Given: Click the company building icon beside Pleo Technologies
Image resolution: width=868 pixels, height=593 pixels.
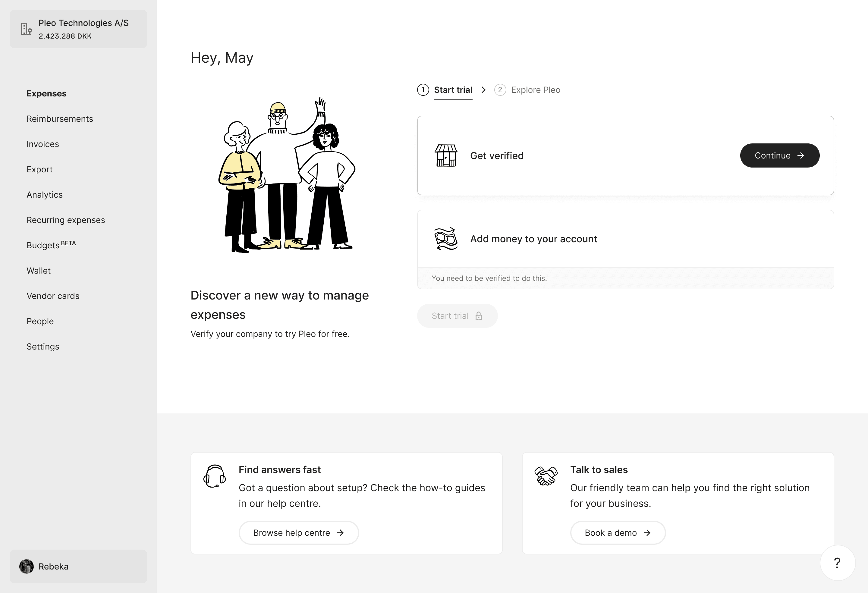Looking at the screenshot, I should pos(26,29).
